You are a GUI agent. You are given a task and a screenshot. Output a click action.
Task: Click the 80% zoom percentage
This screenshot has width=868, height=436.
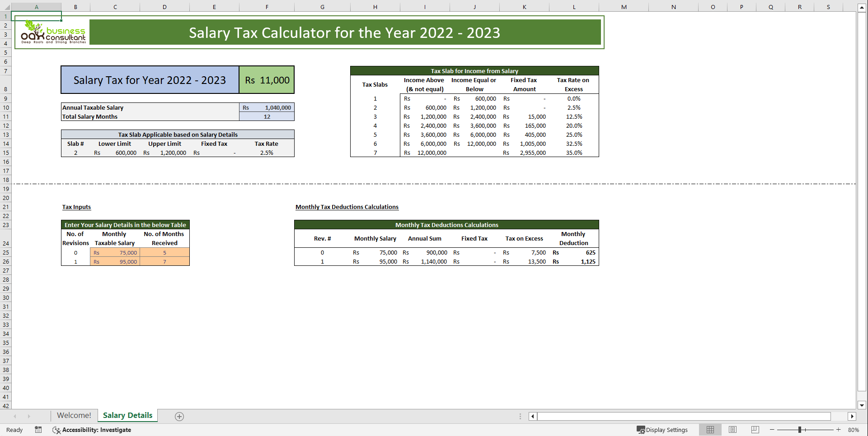853,430
